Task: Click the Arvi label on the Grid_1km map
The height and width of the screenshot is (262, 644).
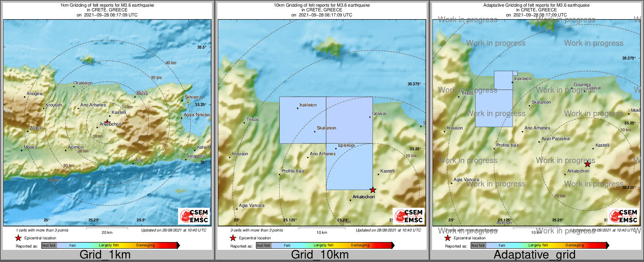Action: pyautogui.click(x=139, y=160)
